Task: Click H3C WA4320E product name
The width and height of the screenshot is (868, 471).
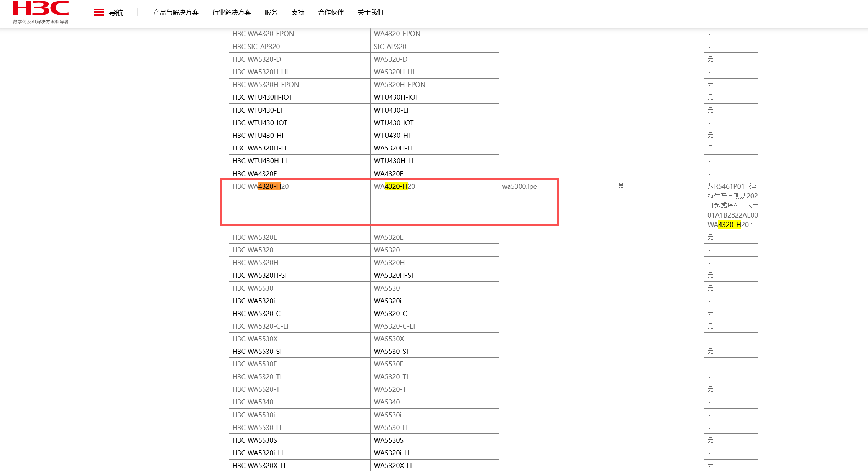Action: point(254,174)
